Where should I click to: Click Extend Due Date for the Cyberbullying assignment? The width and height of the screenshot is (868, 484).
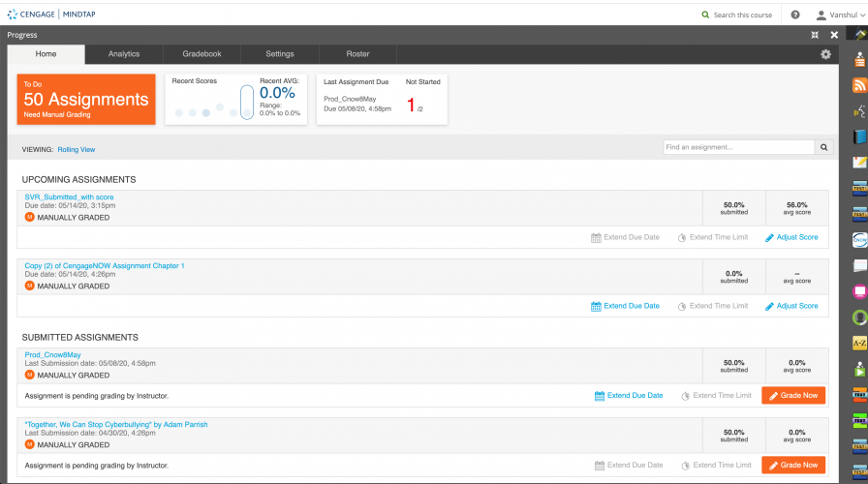point(629,466)
